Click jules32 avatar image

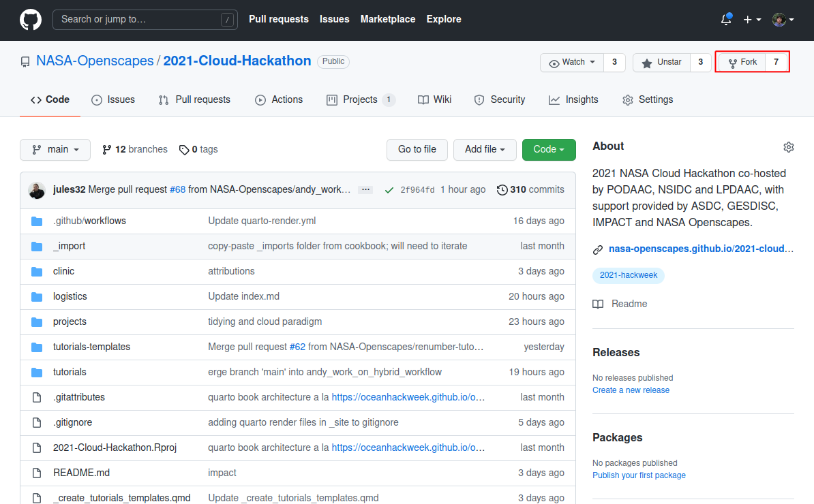coord(37,190)
